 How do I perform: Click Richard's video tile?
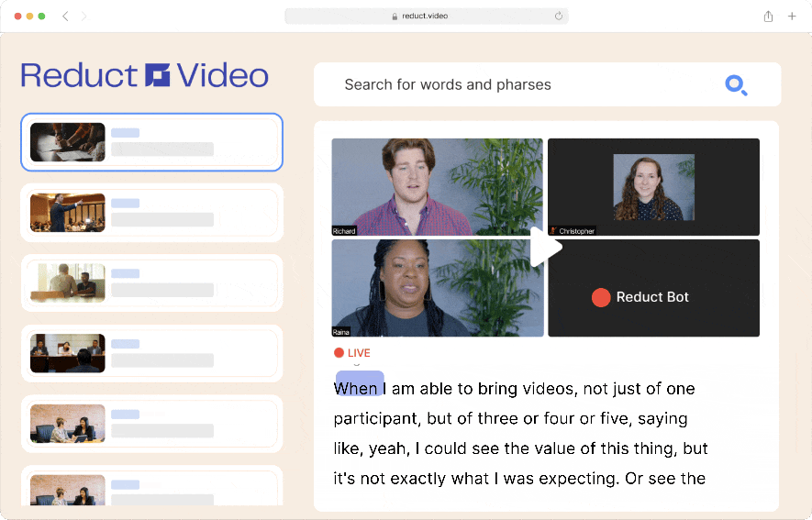(437, 187)
